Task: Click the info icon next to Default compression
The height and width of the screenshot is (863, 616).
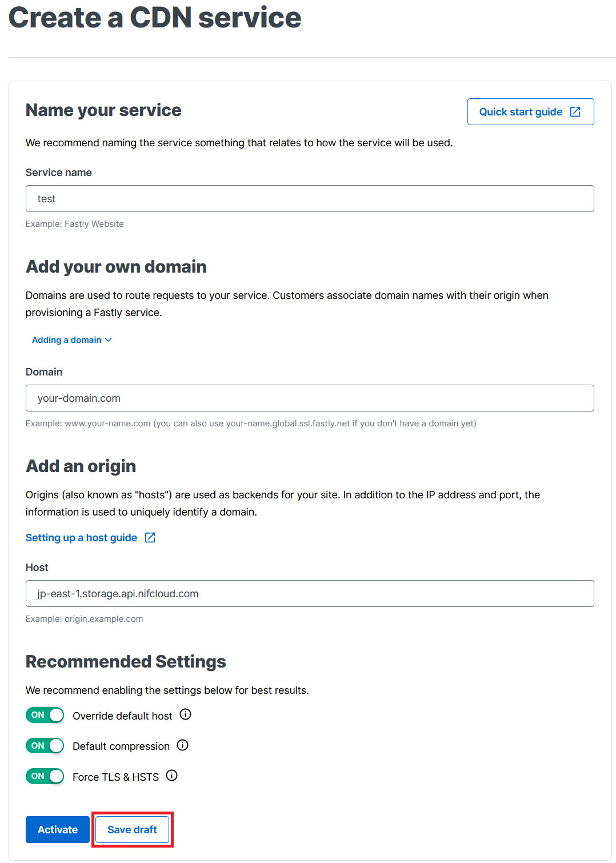Action: [182, 745]
